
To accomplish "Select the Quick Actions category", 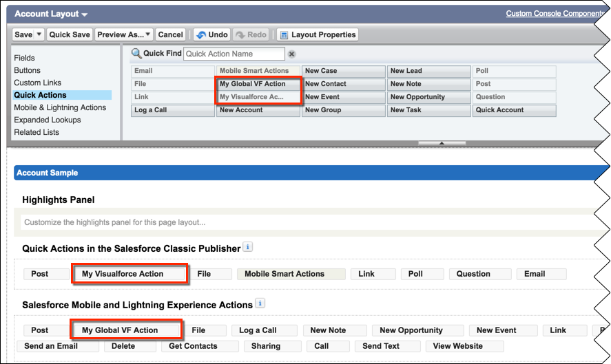I will [62, 95].
